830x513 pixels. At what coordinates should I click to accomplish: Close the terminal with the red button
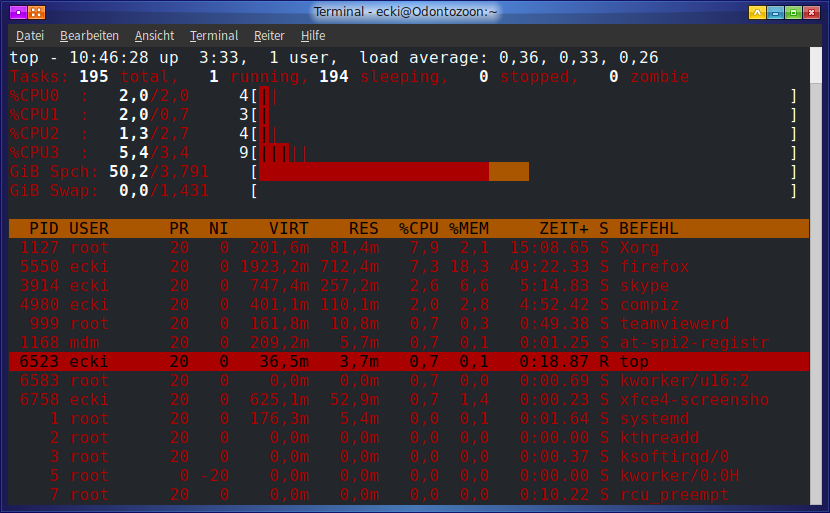(813, 13)
